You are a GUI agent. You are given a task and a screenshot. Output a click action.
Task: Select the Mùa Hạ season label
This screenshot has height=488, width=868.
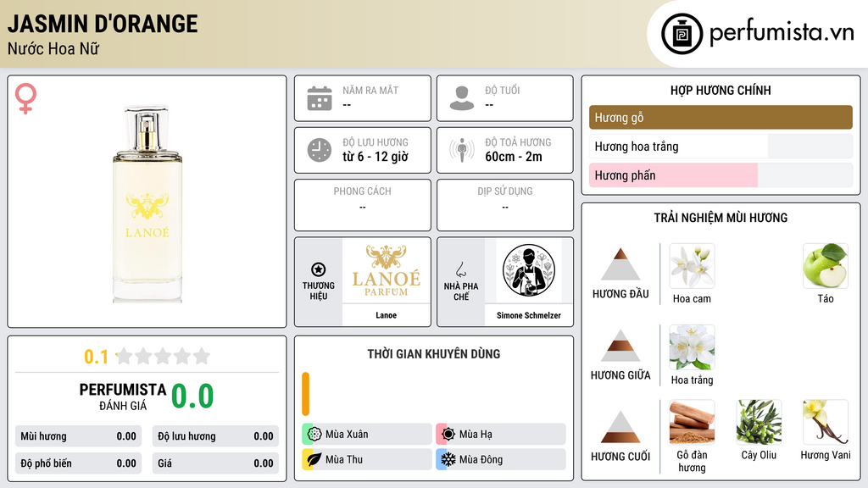[476, 435]
